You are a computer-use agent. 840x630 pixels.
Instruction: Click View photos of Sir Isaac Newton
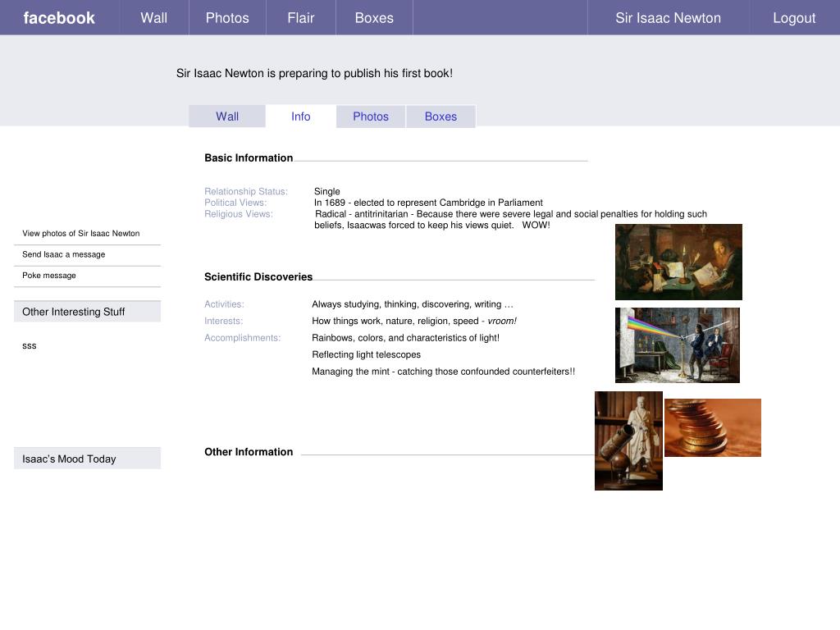click(81, 234)
